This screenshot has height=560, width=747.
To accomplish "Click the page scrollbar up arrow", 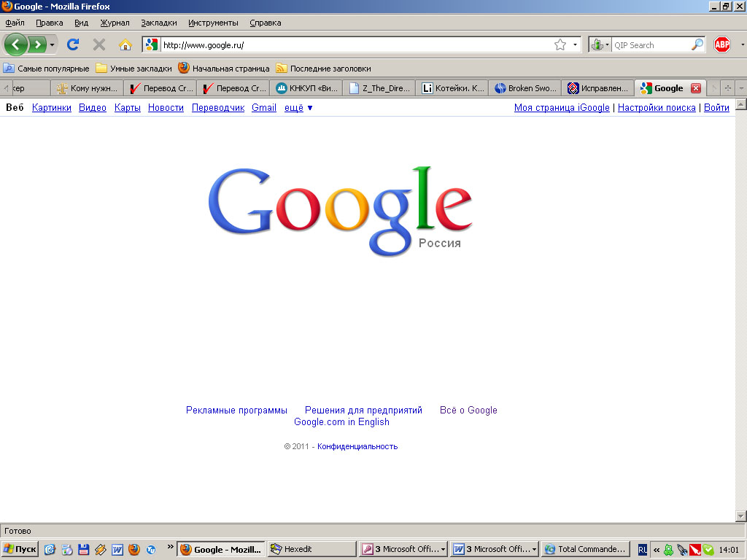I will tap(741, 104).
